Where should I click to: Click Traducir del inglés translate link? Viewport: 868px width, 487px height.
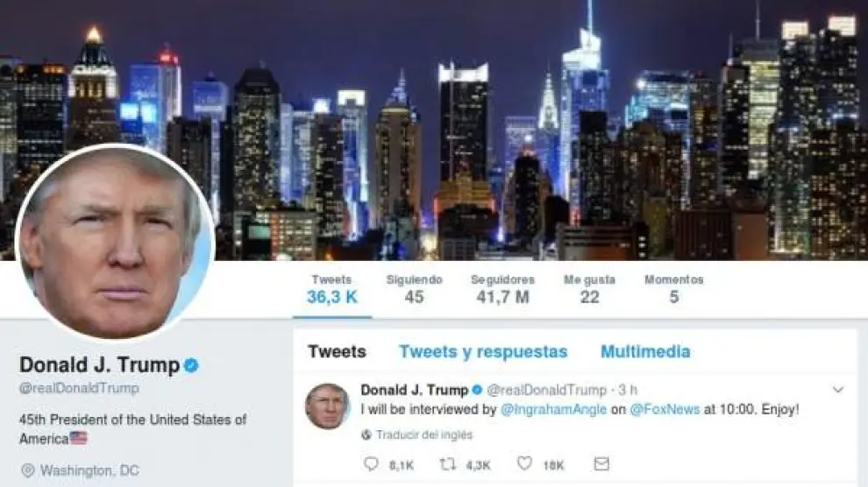pyautogui.click(x=424, y=435)
